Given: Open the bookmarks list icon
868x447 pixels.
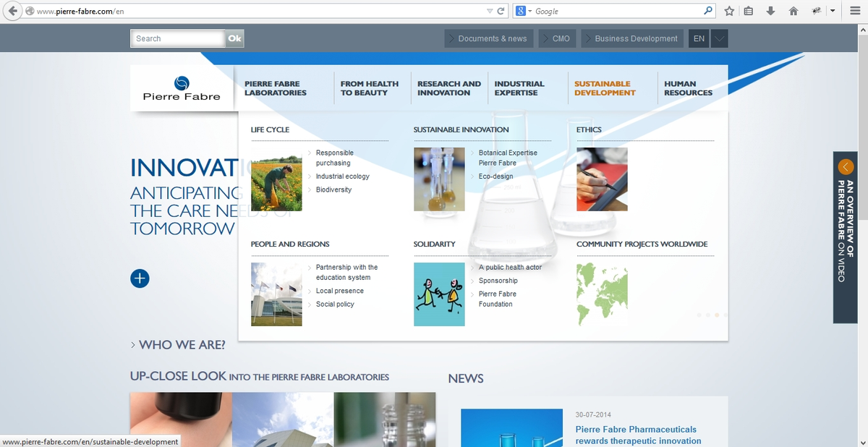Looking at the screenshot, I should pyautogui.click(x=749, y=12).
